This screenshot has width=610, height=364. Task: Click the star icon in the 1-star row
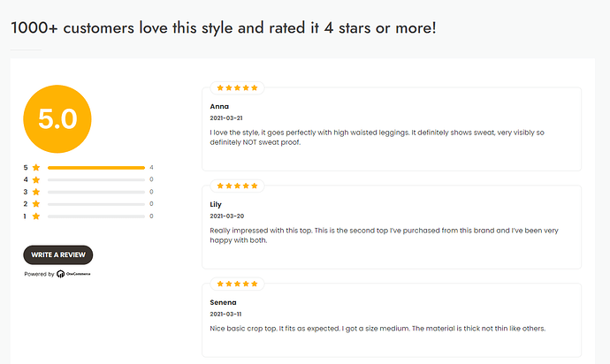coord(36,216)
